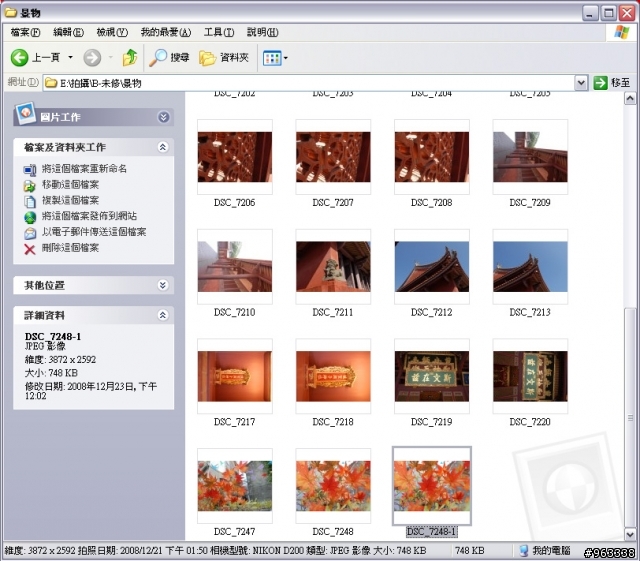Click Publish this file to Web link
This screenshot has width=640, height=561.
pos(89,216)
